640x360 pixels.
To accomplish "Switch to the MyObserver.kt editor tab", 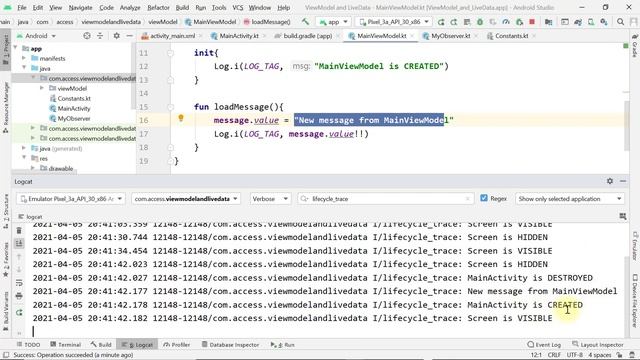I will [450, 36].
